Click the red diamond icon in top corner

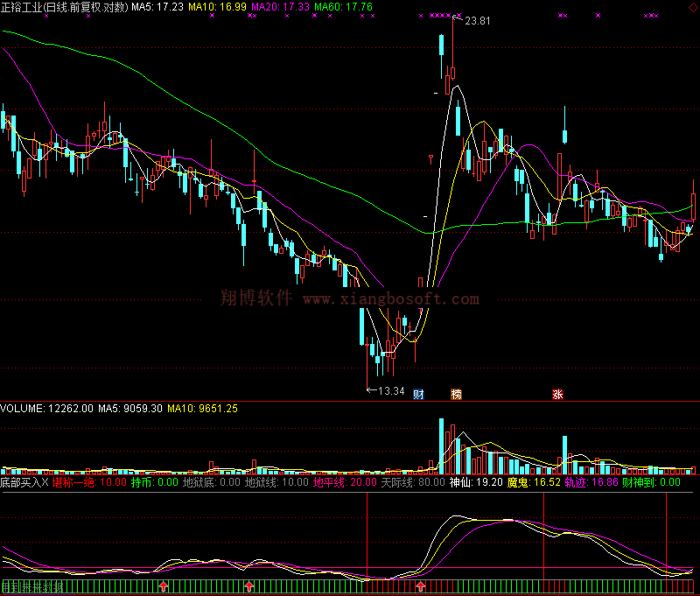coord(693,8)
